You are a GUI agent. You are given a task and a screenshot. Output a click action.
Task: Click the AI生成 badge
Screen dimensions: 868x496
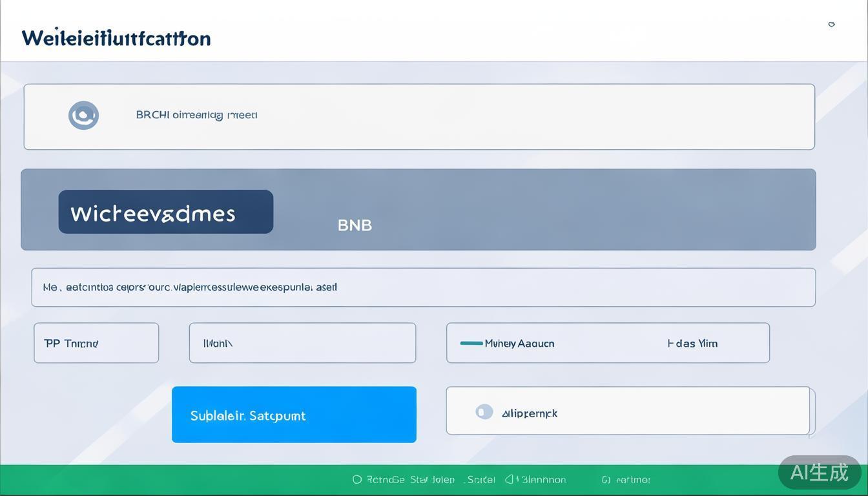point(819,472)
